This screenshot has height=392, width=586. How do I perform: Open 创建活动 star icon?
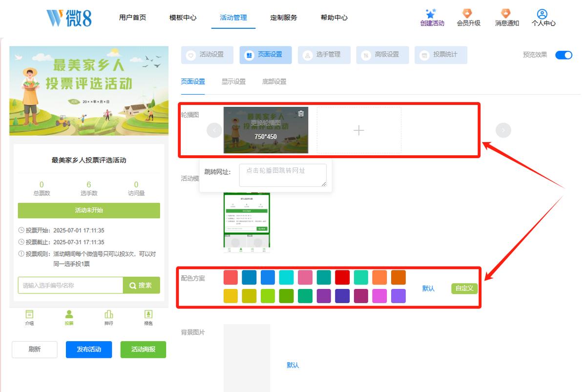point(431,13)
